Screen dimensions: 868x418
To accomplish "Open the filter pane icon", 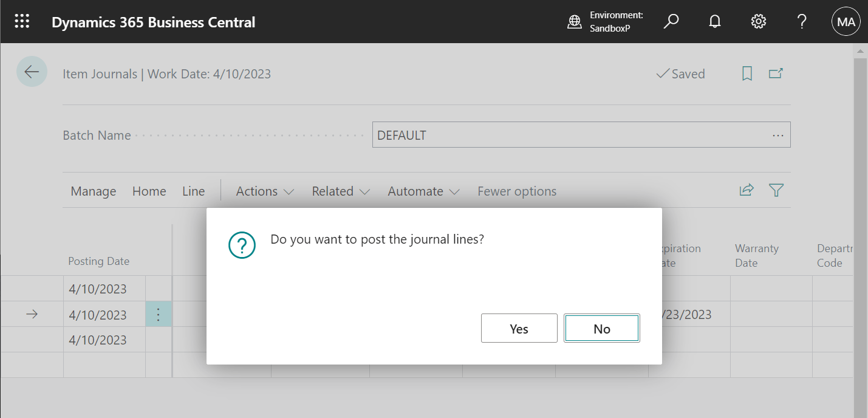I will click(x=776, y=190).
